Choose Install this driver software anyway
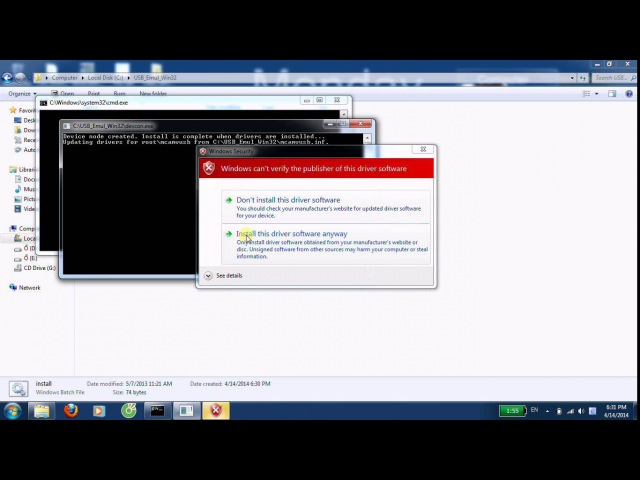Screen dimensions: 640x480 pyautogui.click(x=325, y=244)
